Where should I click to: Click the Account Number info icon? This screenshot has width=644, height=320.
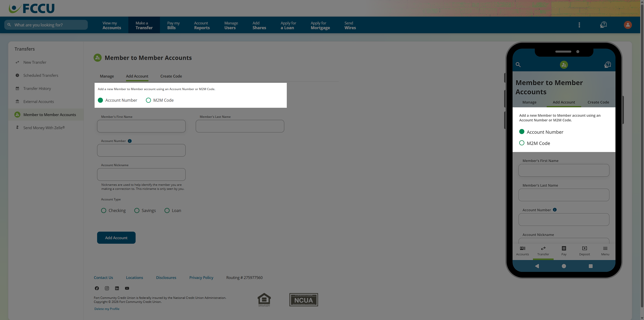click(130, 141)
